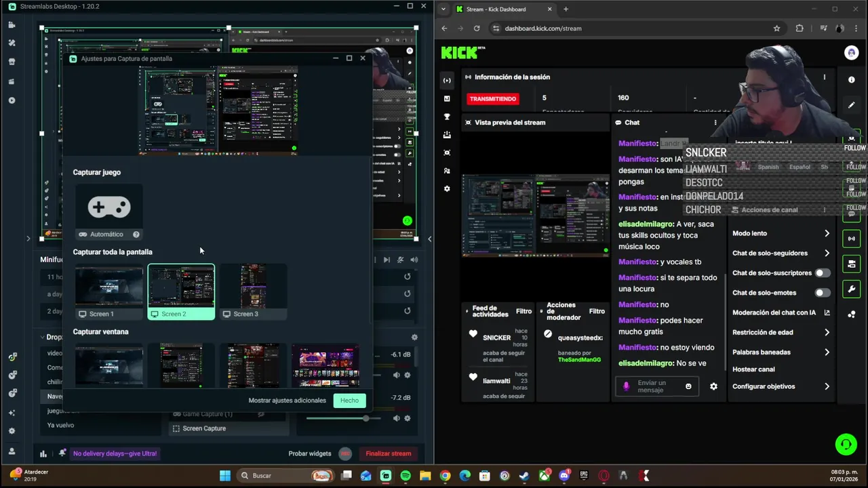
Task: Click the Automático game capture controller icon
Action: 109,207
